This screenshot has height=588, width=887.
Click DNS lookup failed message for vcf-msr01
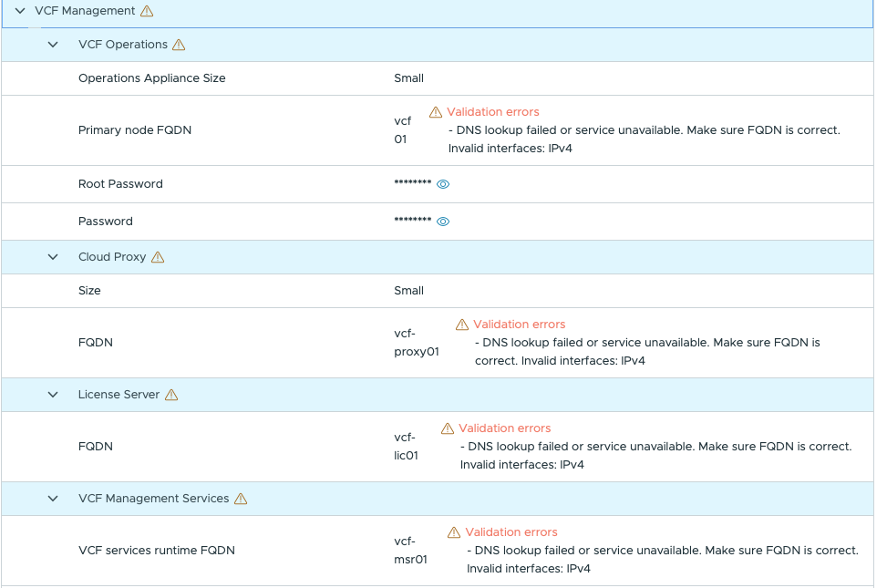coord(663,559)
